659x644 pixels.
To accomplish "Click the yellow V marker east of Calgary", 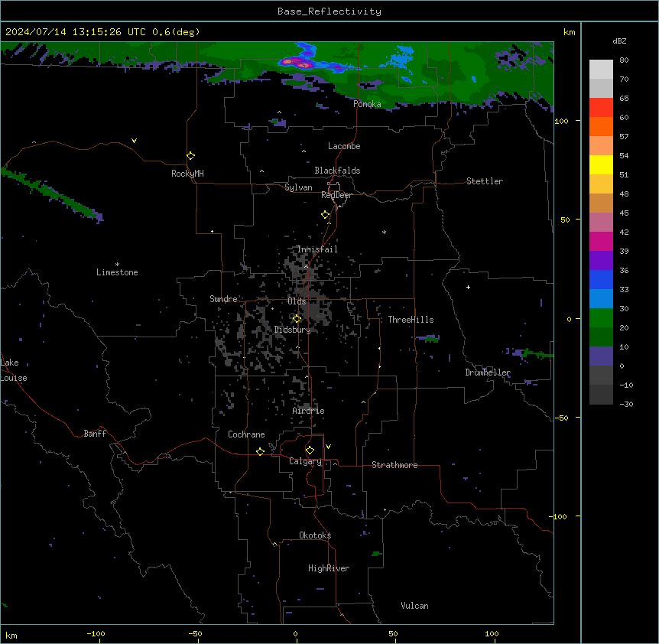I will [328, 447].
